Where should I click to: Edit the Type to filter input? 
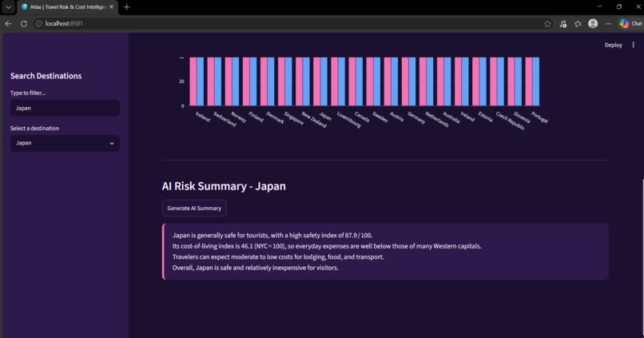pyautogui.click(x=65, y=108)
